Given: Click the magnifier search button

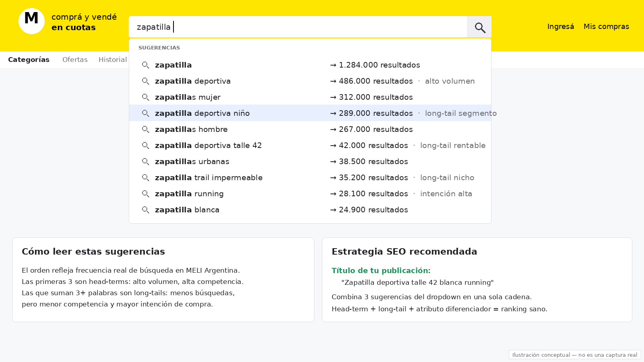Looking at the screenshot, I should 479,27.
